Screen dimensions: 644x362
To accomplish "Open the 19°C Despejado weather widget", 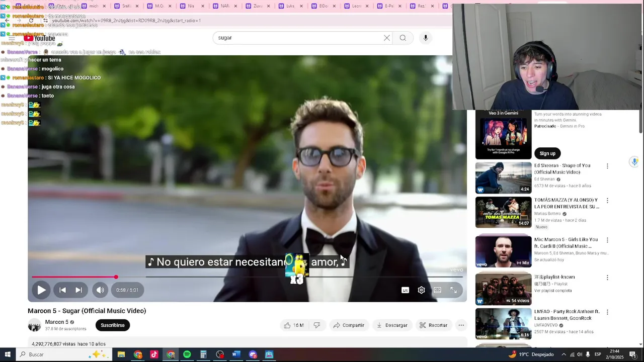I will pos(531,354).
